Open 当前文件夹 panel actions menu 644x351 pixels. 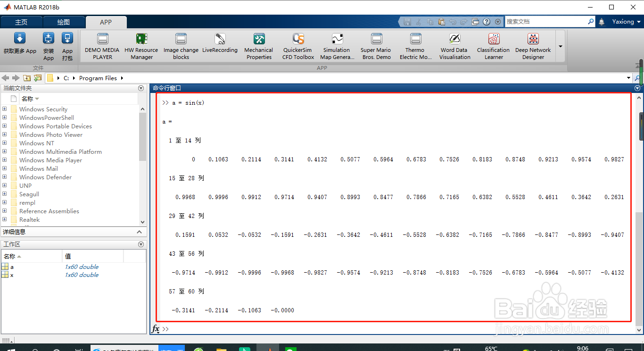[140, 88]
